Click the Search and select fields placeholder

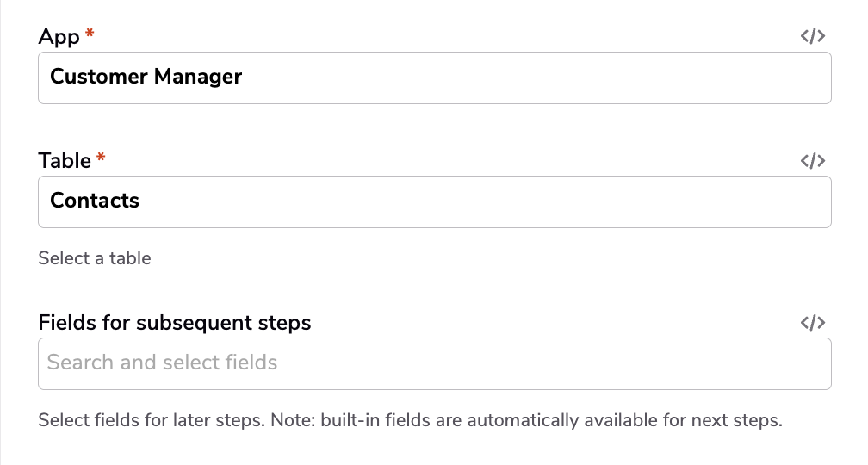pos(162,362)
